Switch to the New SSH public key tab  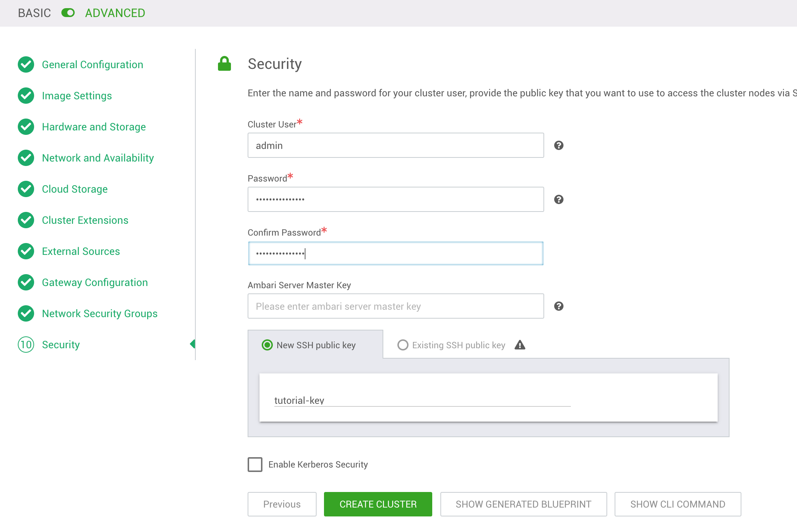267,345
